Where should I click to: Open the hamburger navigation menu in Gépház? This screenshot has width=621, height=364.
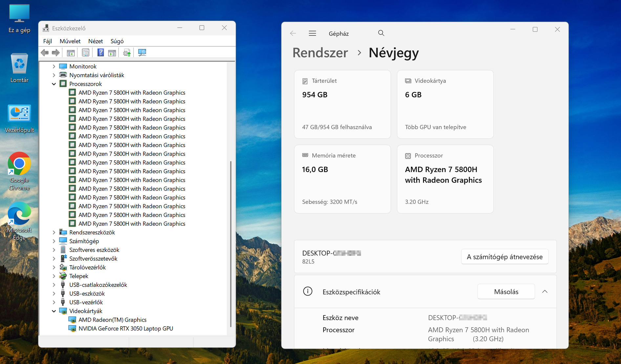click(312, 33)
